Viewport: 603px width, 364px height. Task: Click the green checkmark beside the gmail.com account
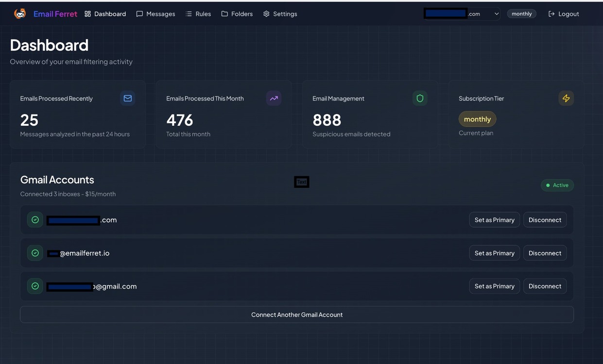(35, 286)
